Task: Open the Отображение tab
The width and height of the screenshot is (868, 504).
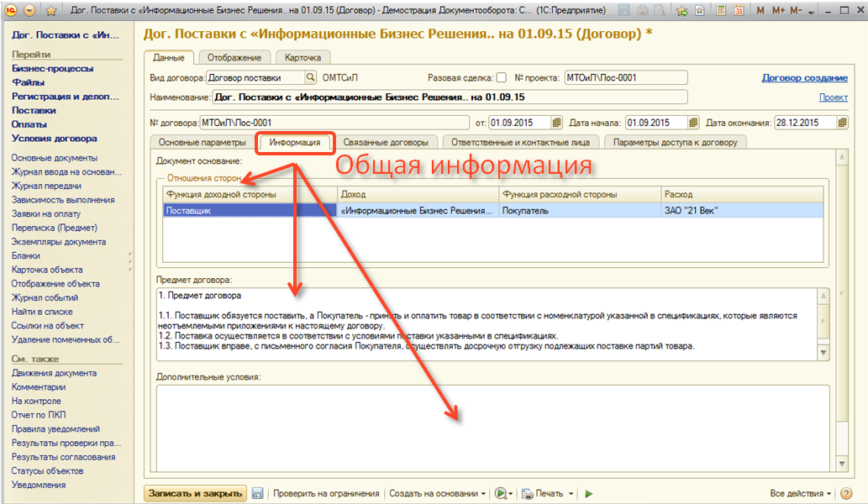Action: pyautogui.click(x=235, y=57)
